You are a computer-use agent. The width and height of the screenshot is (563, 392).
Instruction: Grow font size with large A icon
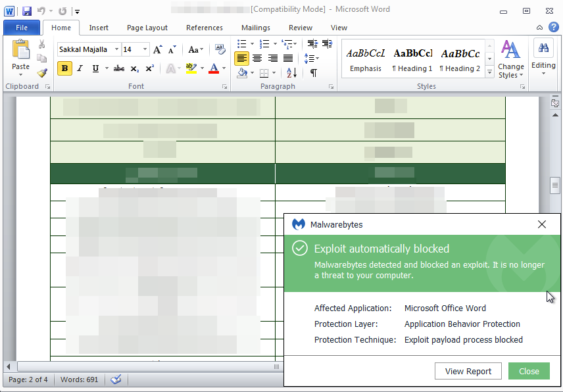pos(158,49)
